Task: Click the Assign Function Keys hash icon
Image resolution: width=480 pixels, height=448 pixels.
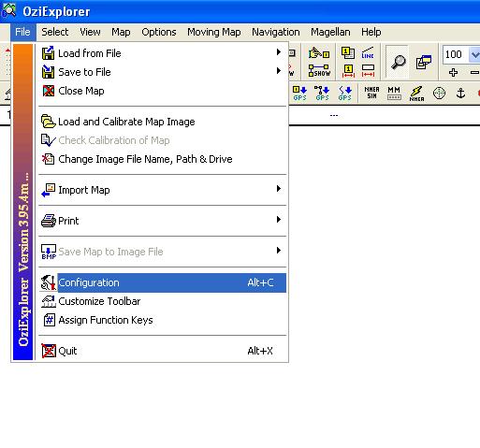Action: pos(49,320)
